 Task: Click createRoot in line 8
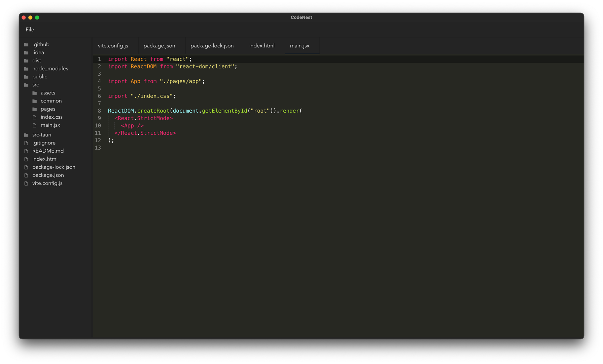pyautogui.click(x=153, y=111)
